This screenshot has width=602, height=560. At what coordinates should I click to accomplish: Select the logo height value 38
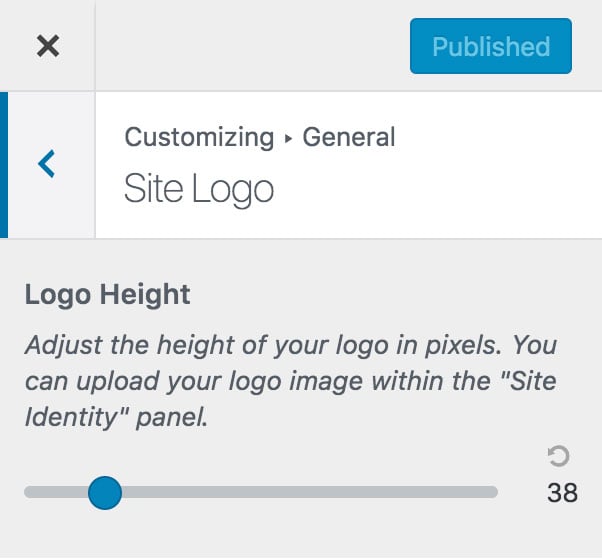click(x=562, y=492)
